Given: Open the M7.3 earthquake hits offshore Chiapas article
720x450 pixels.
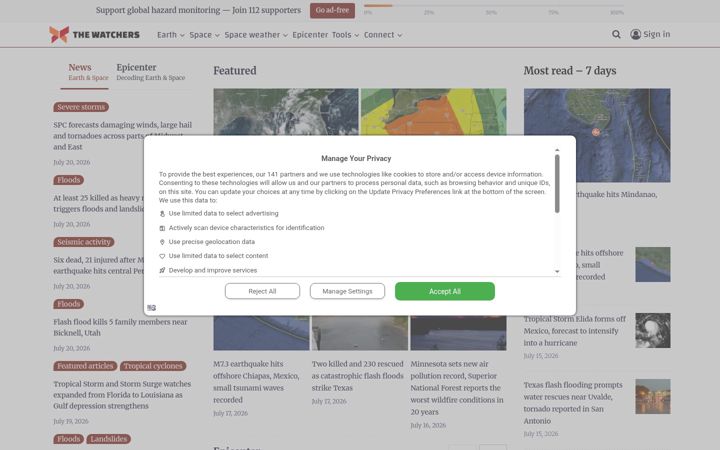Looking at the screenshot, I should [x=256, y=382].
